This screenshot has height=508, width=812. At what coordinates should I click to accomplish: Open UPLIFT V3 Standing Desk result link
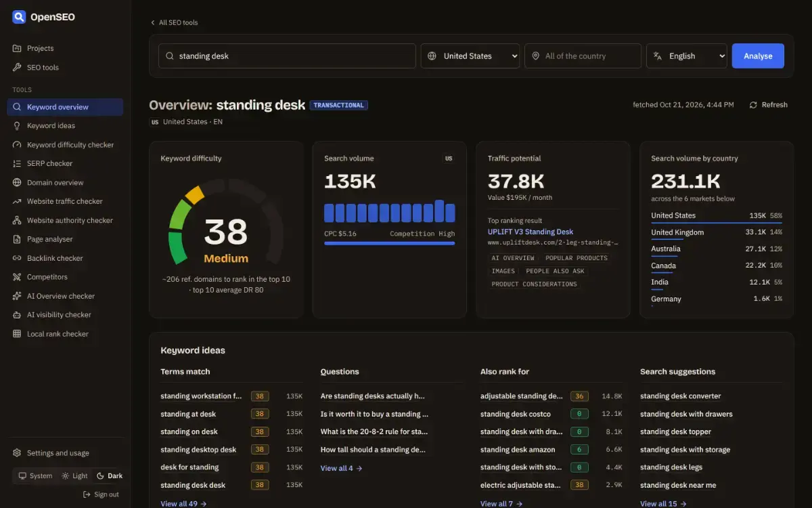click(x=531, y=232)
